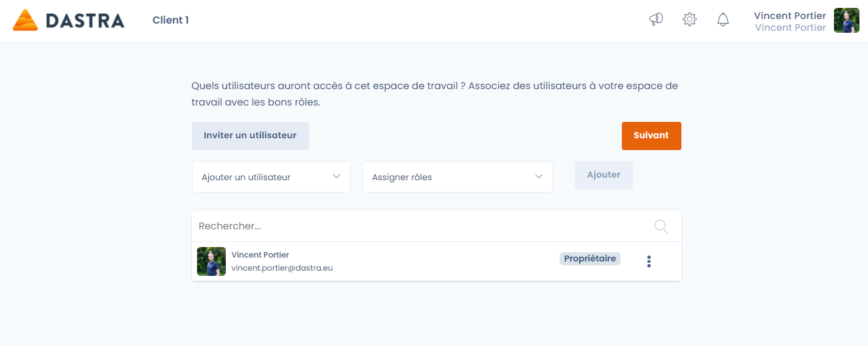
Task: Click Vincent Portier's avatar in user list
Action: pyautogui.click(x=211, y=261)
